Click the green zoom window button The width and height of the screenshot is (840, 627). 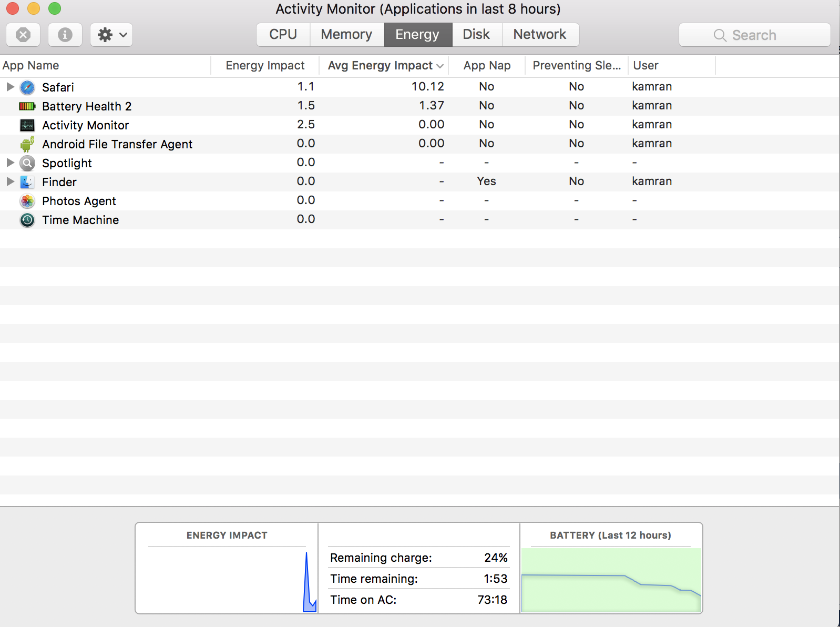pyautogui.click(x=55, y=8)
